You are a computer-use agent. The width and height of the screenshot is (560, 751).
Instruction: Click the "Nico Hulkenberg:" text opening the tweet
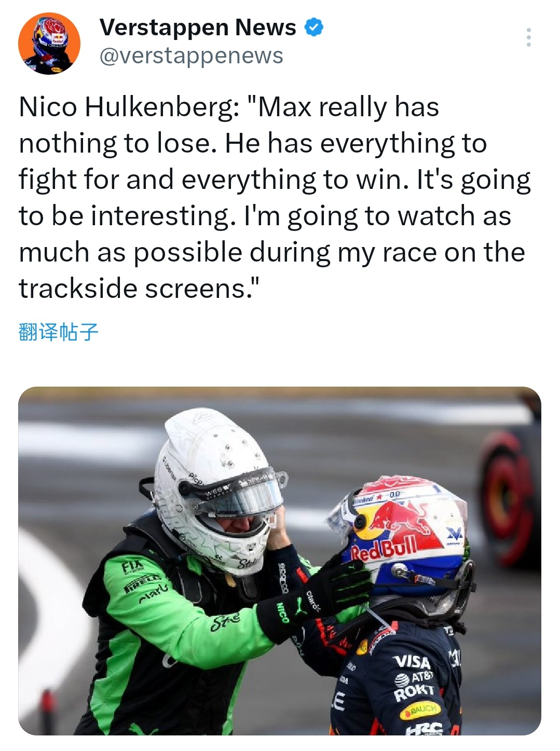point(129,107)
